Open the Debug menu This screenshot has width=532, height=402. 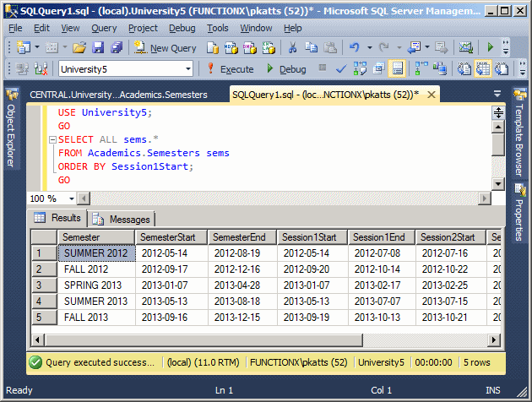tap(182, 28)
